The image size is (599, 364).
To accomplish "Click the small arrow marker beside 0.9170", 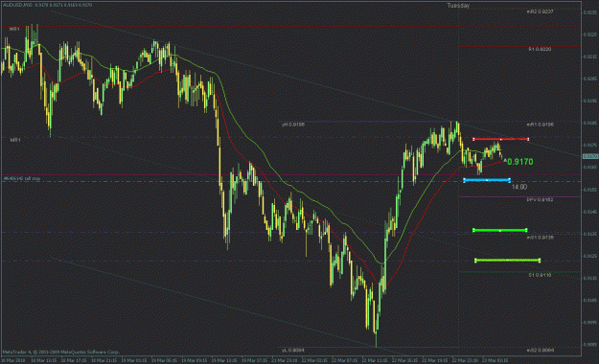I will [505, 160].
